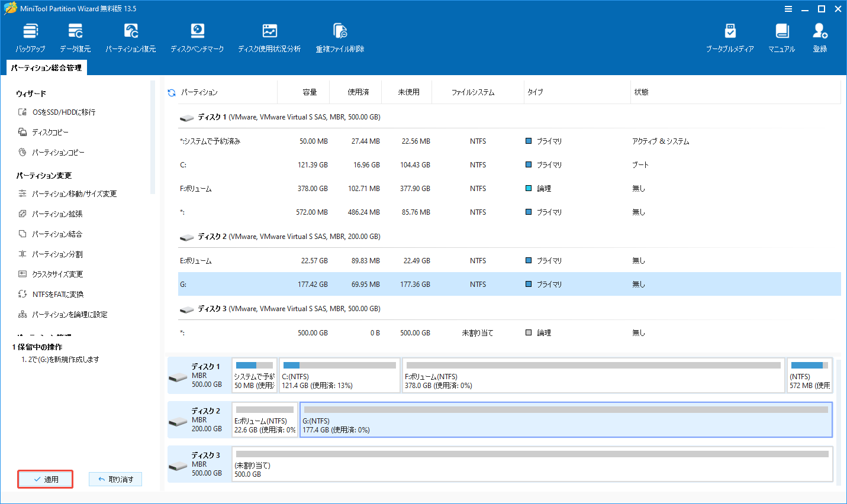Switch to the パーティション総合管理 tab

(46, 67)
